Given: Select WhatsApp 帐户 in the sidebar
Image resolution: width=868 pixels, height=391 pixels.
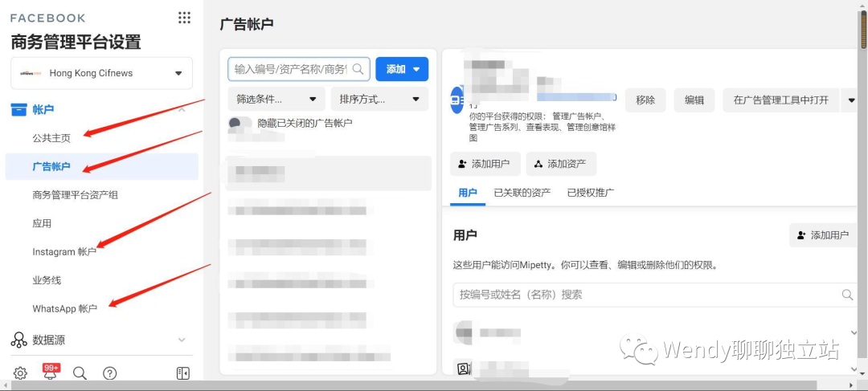Looking at the screenshot, I should coord(65,308).
